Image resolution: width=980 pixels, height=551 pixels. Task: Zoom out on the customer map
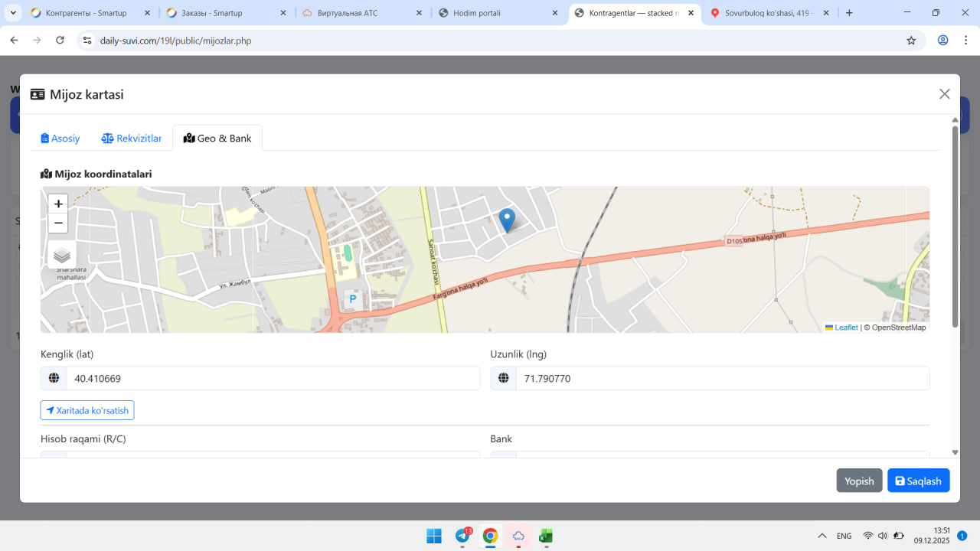[58, 223]
